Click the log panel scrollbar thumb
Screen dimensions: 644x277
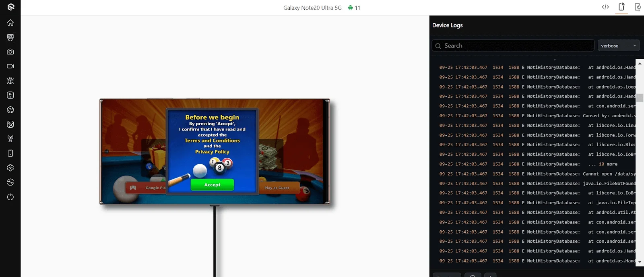click(x=640, y=98)
